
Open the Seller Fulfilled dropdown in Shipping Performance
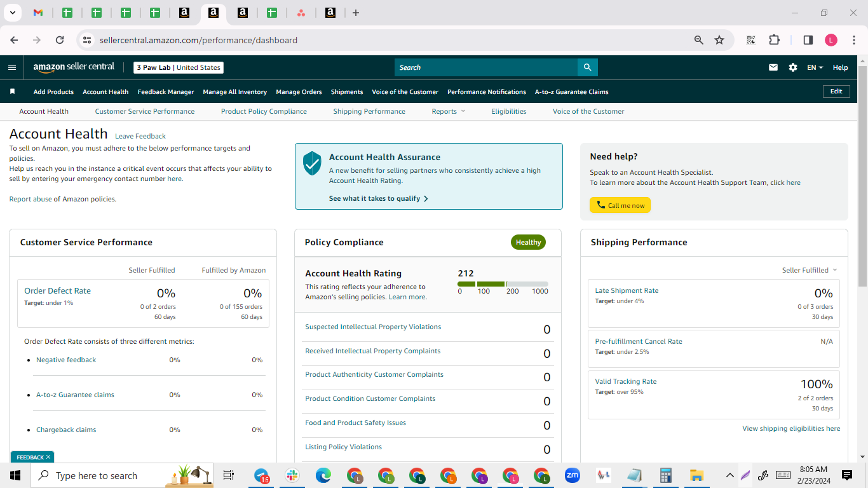tap(810, 270)
